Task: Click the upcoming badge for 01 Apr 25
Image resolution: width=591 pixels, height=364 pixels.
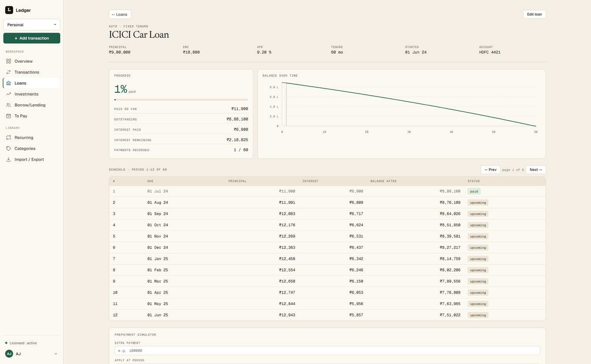Action: 478,293
